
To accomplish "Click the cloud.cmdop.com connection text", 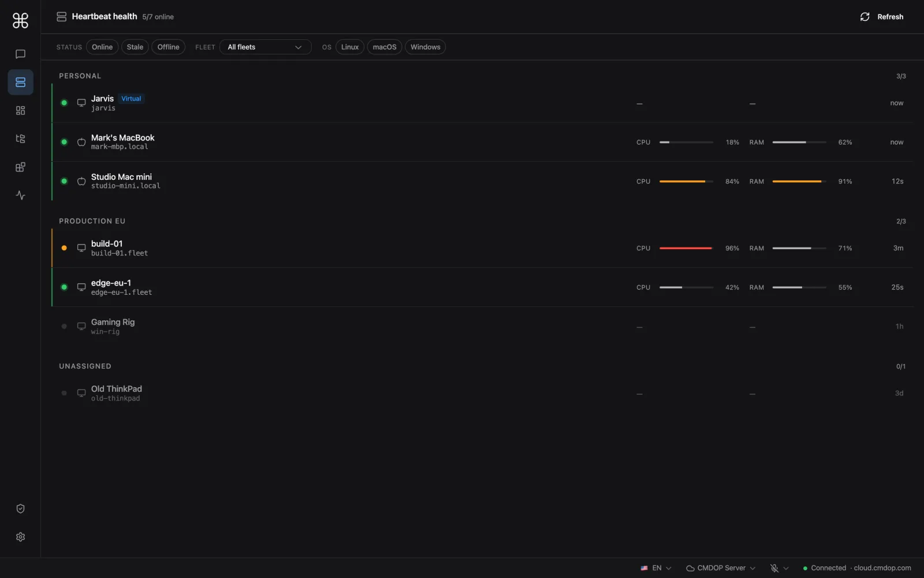I will [x=882, y=568].
